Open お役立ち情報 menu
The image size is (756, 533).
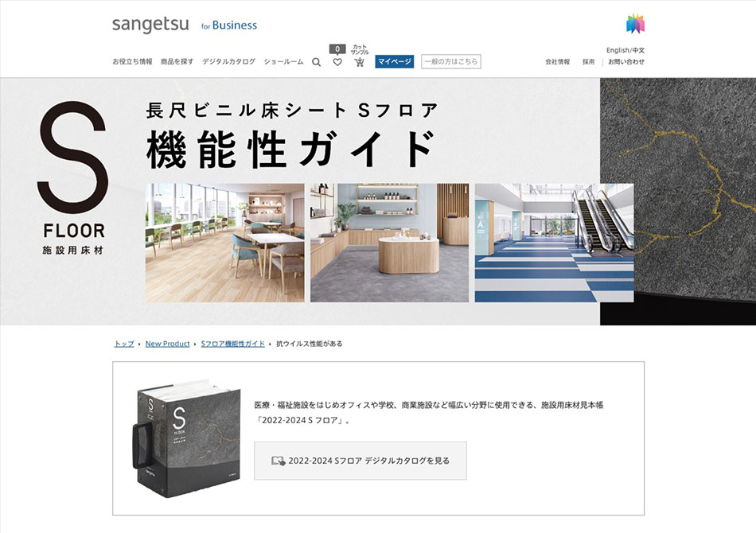coord(133,62)
